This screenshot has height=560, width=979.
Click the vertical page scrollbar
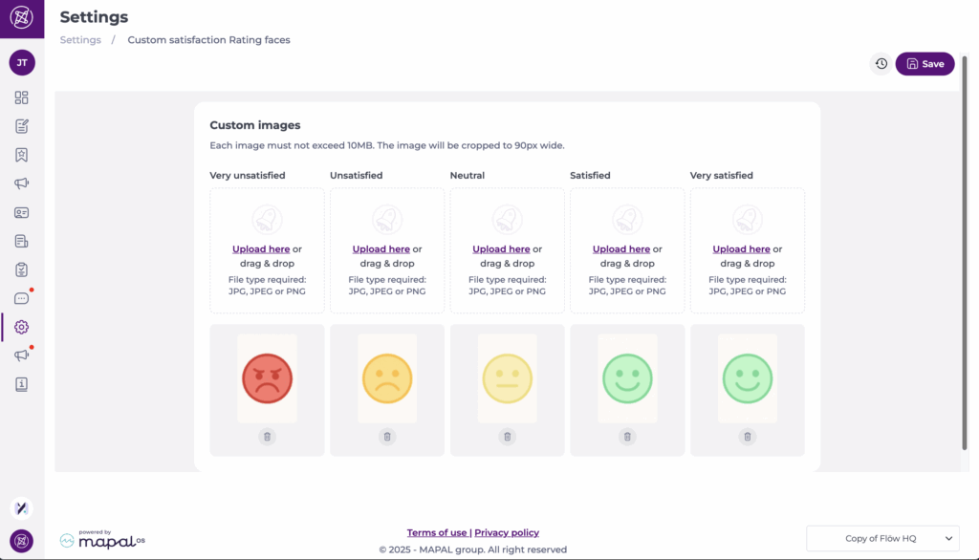click(x=964, y=253)
